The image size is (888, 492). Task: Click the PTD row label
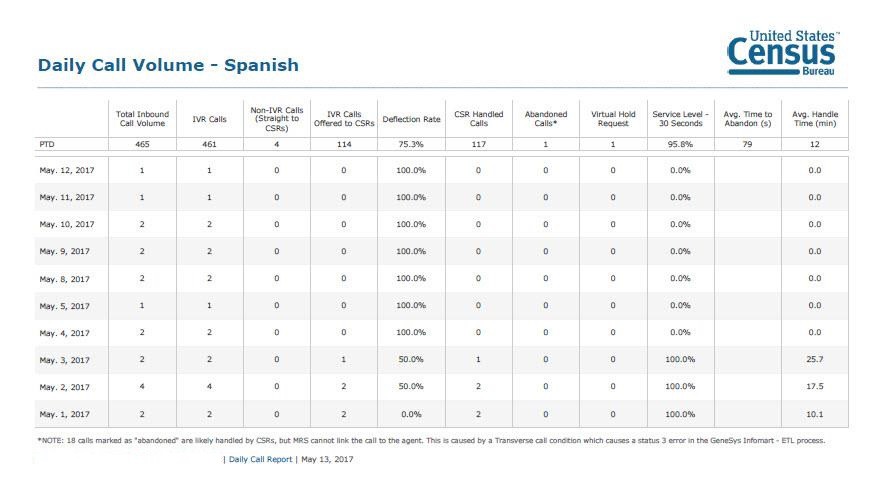[x=48, y=145]
